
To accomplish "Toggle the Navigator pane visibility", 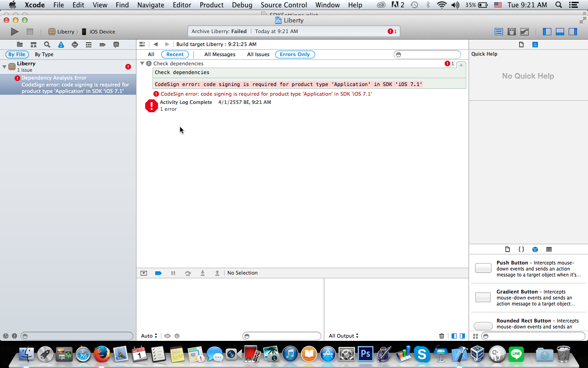I will coord(547,32).
